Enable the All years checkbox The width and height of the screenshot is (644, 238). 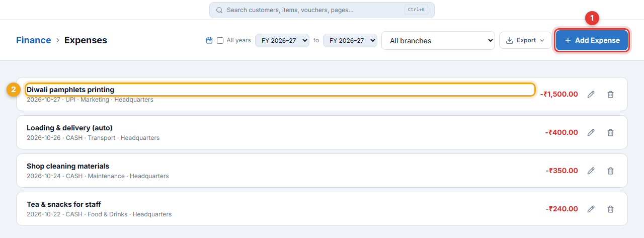[x=220, y=40]
